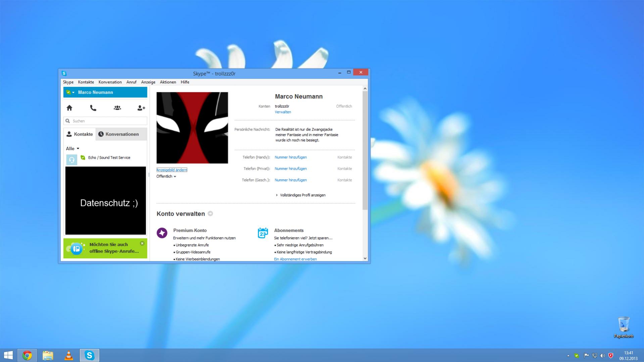Create a group with the people icon
644x362 pixels.
pos(117,108)
